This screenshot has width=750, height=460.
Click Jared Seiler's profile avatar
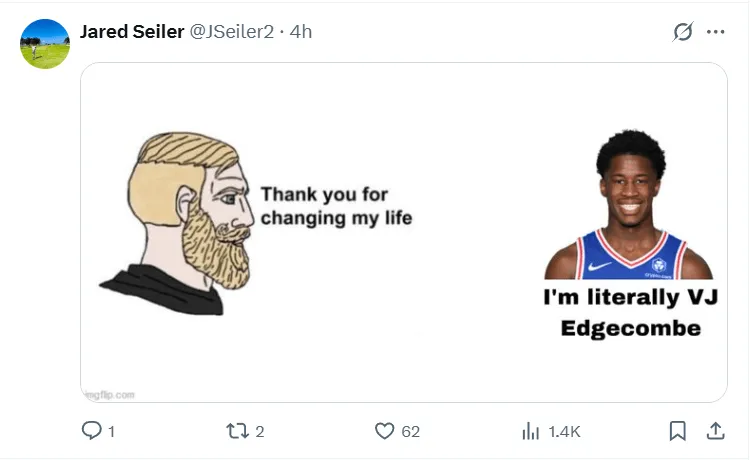[45, 44]
